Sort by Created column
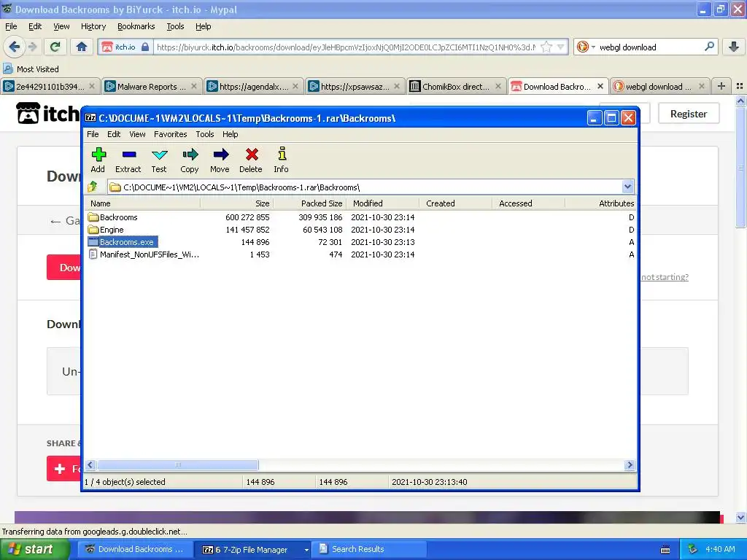This screenshot has width=747, height=560. (x=456, y=203)
